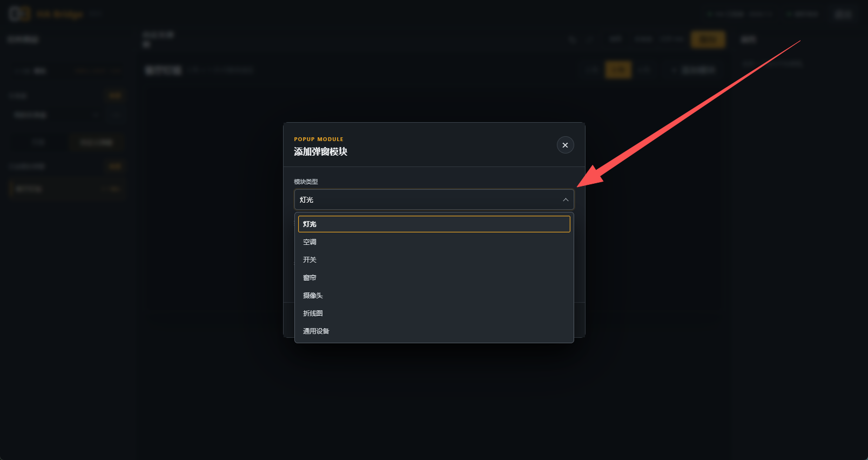Click the blurred yellow button in header toolbar
Image resolution: width=868 pixels, height=460 pixels.
708,39
